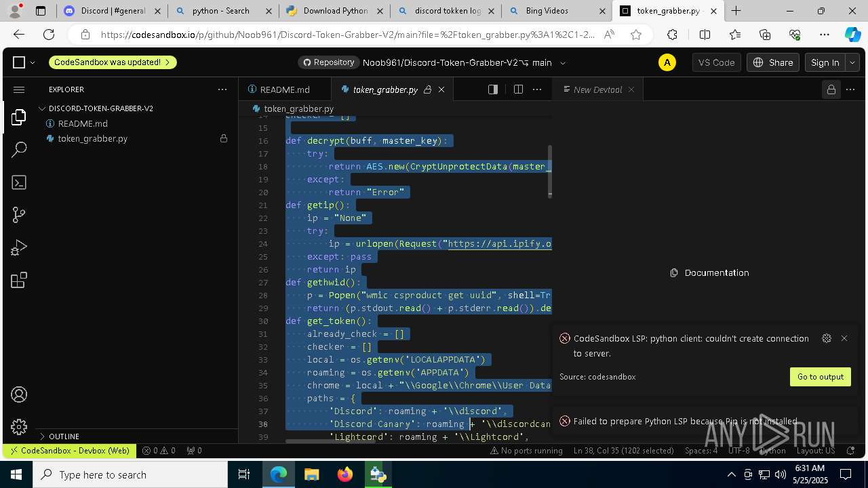Open the branch dropdown chevron next to main

[x=562, y=62]
